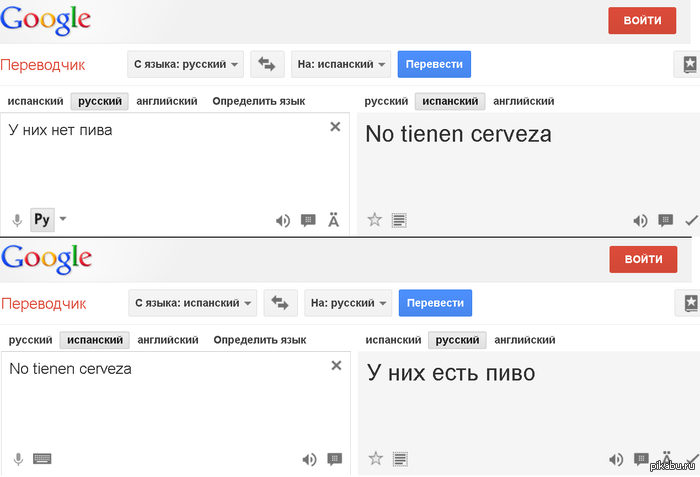Click microphone icon under Russian input text
This screenshot has width=700, height=477.
(17, 220)
